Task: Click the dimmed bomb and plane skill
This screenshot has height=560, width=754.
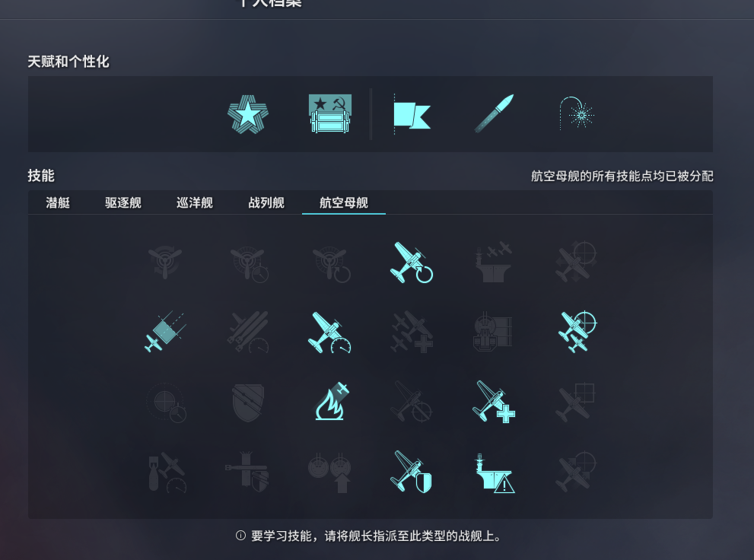Action: [x=167, y=472]
